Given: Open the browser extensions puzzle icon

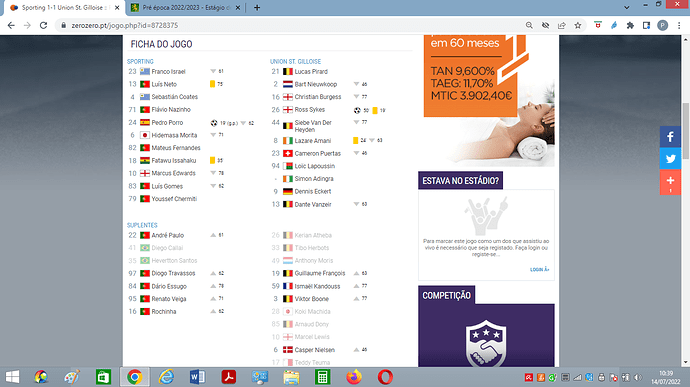Looking at the screenshot, I should click(630, 26).
